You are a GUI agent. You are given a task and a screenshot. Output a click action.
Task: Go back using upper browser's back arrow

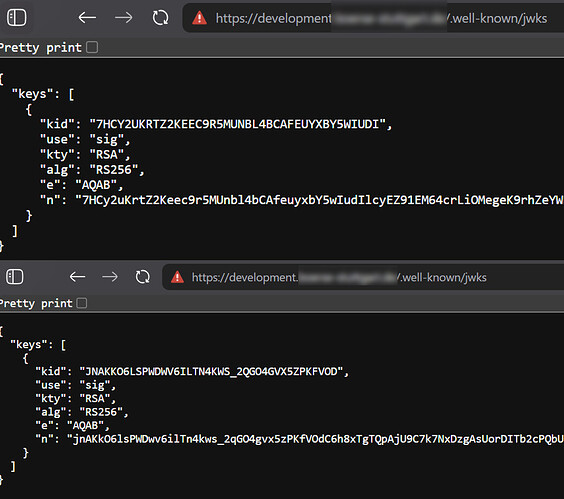[87, 17]
